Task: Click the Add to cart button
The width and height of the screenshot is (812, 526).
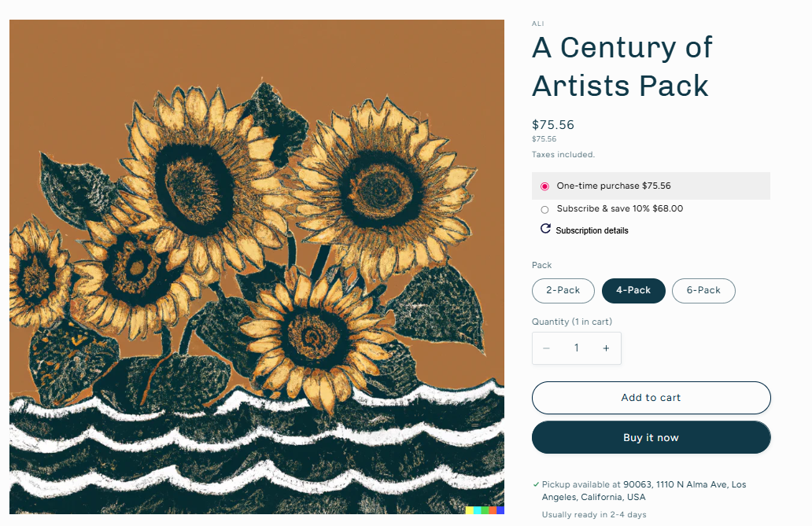Action: tap(651, 398)
